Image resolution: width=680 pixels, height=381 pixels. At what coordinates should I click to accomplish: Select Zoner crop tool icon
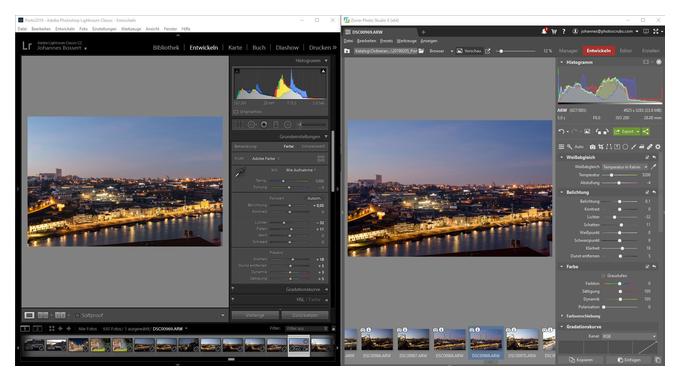[x=601, y=147]
